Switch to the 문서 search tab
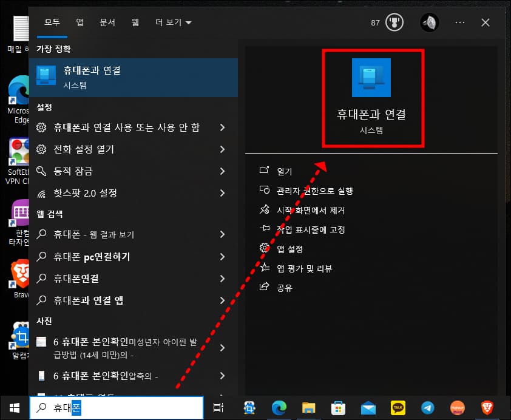Screen dimensions: 511x420 pyautogui.click(x=107, y=22)
